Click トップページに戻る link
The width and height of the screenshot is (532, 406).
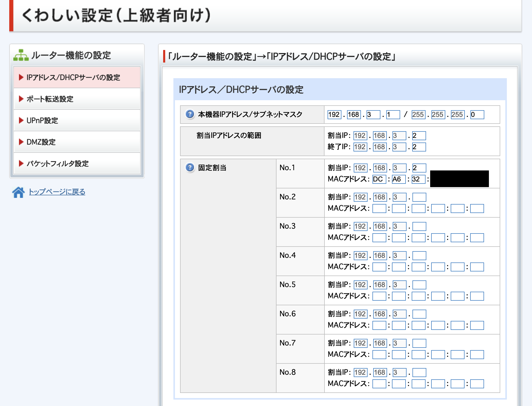(x=57, y=192)
